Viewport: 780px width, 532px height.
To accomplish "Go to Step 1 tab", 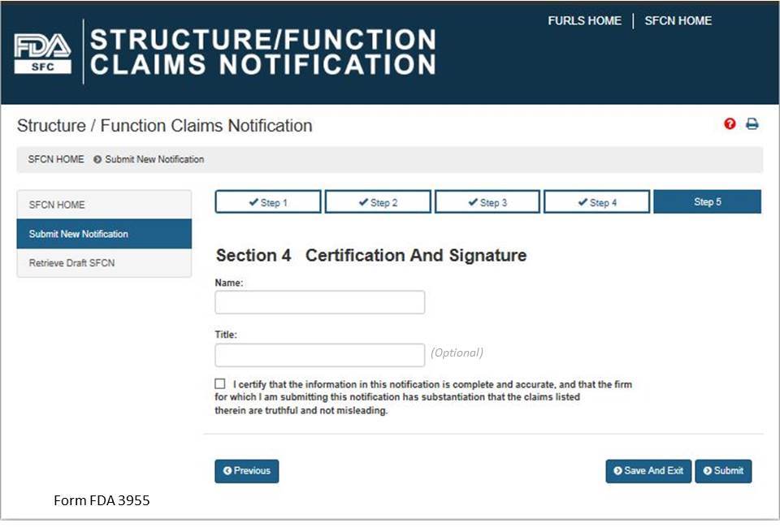I will tap(268, 202).
